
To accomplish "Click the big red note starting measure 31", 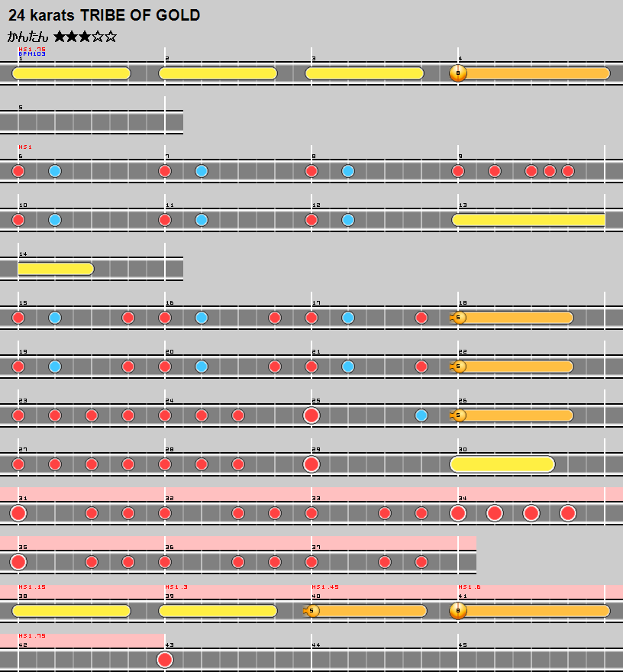I will [18, 513].
